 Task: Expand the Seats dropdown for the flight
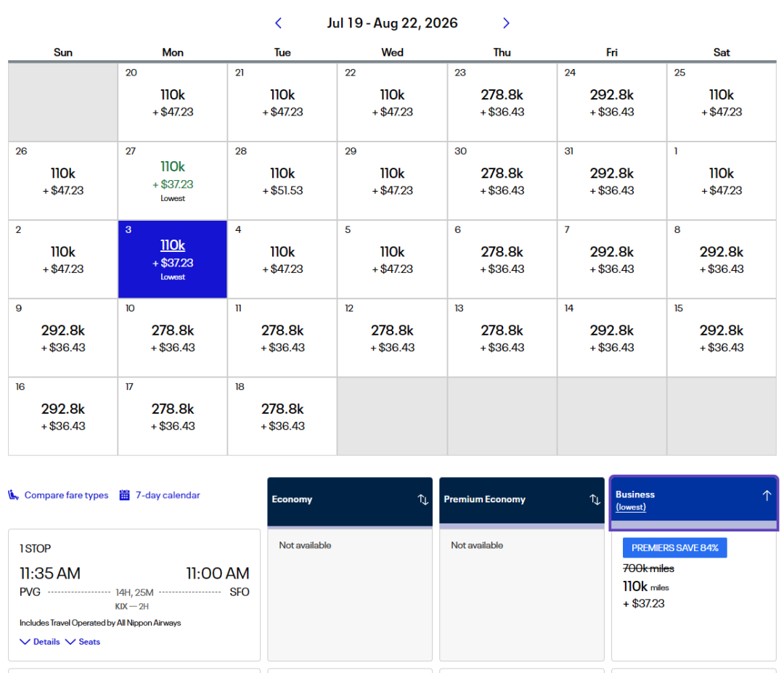70,642
